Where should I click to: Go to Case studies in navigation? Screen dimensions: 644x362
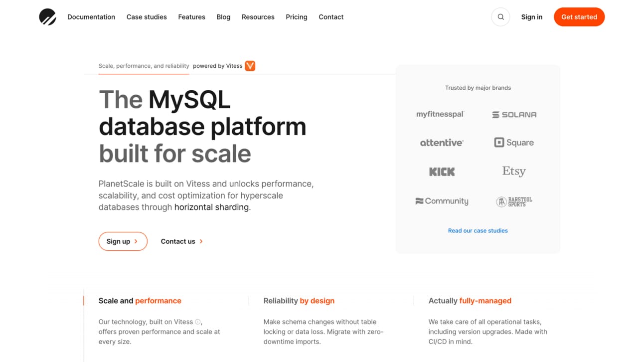tap(147, 17)
